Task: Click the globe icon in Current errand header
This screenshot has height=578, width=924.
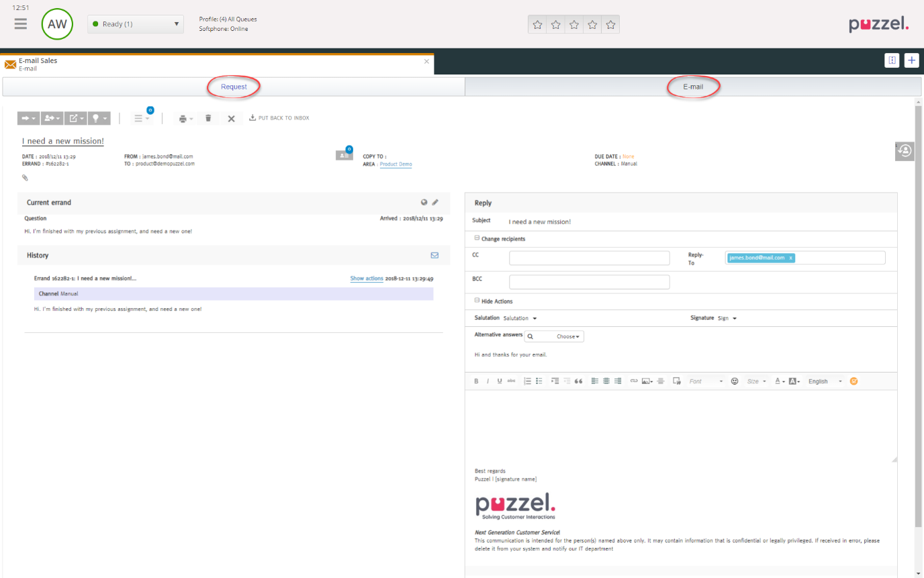Action: (x=424, y=202)
